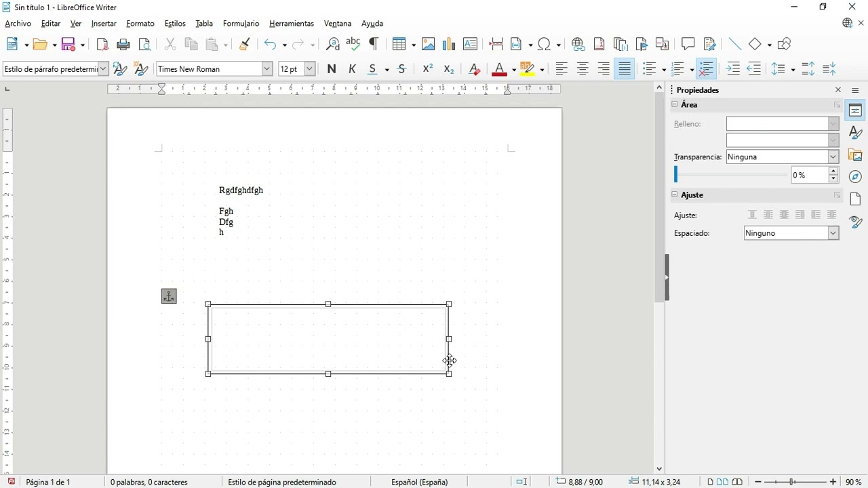The width and height of the screenshot is (868, 488).
Task: Select justified alignment
Action: click(x=625, y=69)
